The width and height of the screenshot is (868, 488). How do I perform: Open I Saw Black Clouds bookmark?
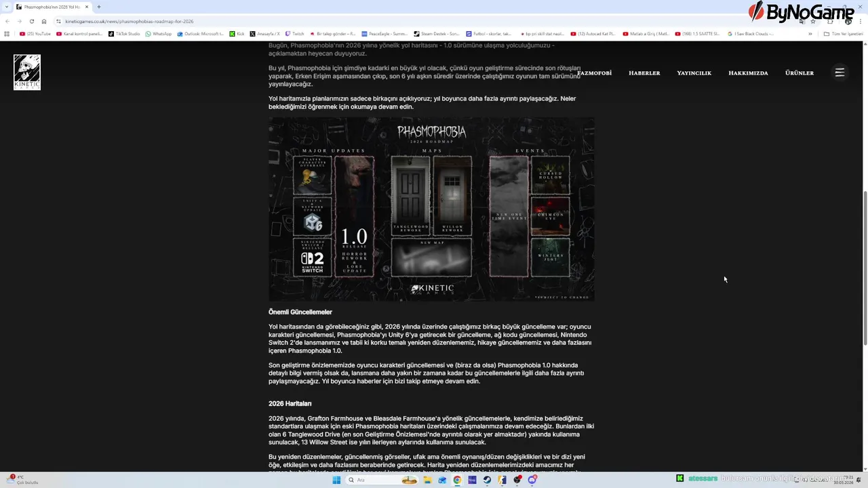(x=751, y=33)
